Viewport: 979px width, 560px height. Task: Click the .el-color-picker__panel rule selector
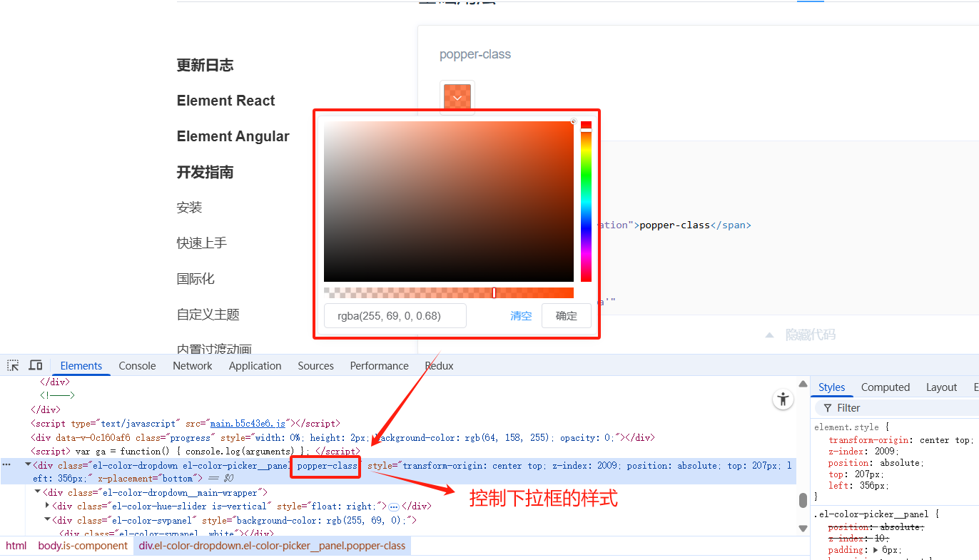coord(872,514)
